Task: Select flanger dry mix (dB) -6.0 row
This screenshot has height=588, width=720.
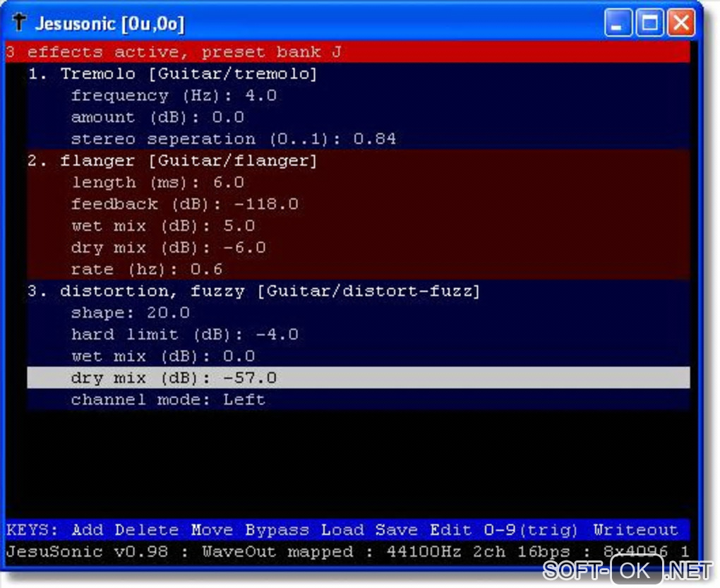Action: [359, 248]
